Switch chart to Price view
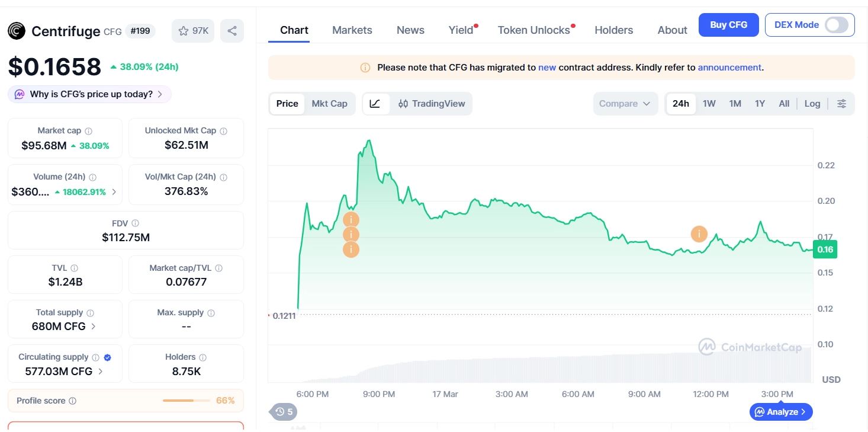The width and height of the screenshot is (868, 432). click(287, 104)
